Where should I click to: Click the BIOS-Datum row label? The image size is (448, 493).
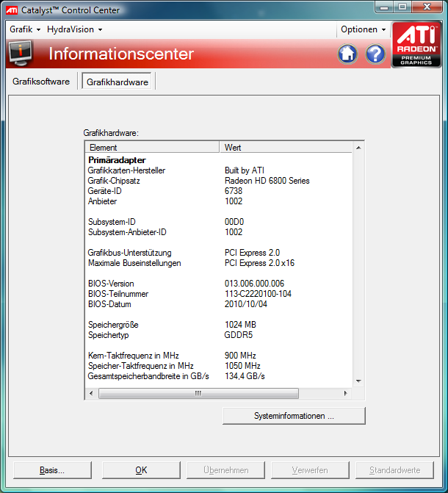[109, 304]
